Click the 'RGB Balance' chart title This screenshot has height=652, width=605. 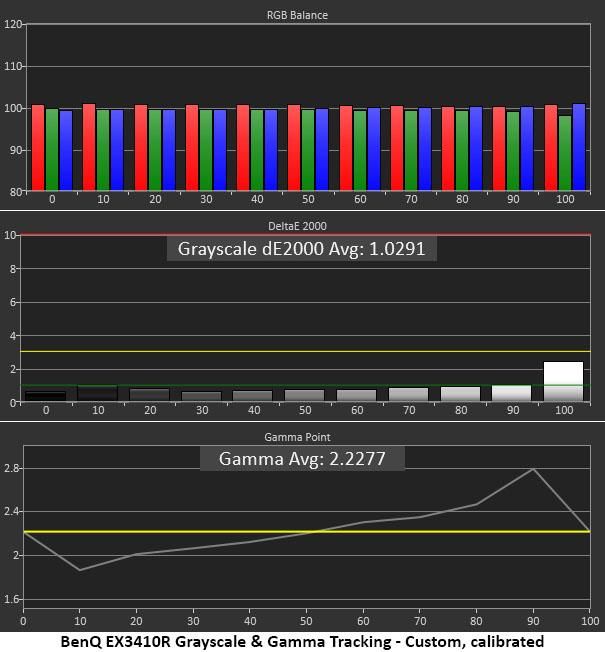pyautogui.click(x=297, y=15)
